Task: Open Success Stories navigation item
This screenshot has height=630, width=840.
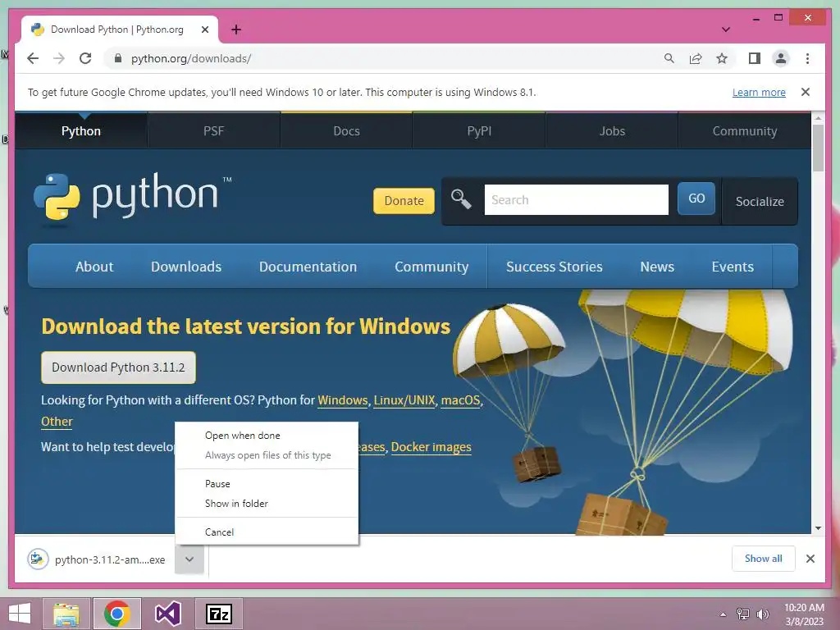Action: tap(555, 267)
